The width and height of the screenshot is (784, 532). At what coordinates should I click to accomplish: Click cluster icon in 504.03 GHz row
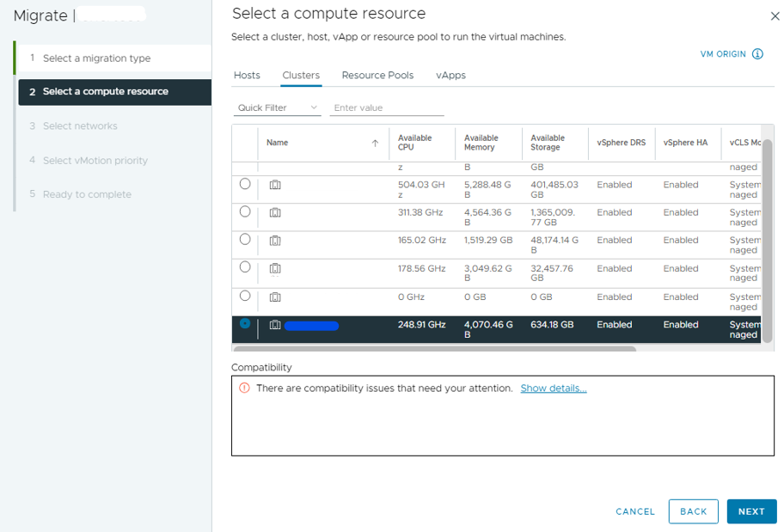[275, 185]
